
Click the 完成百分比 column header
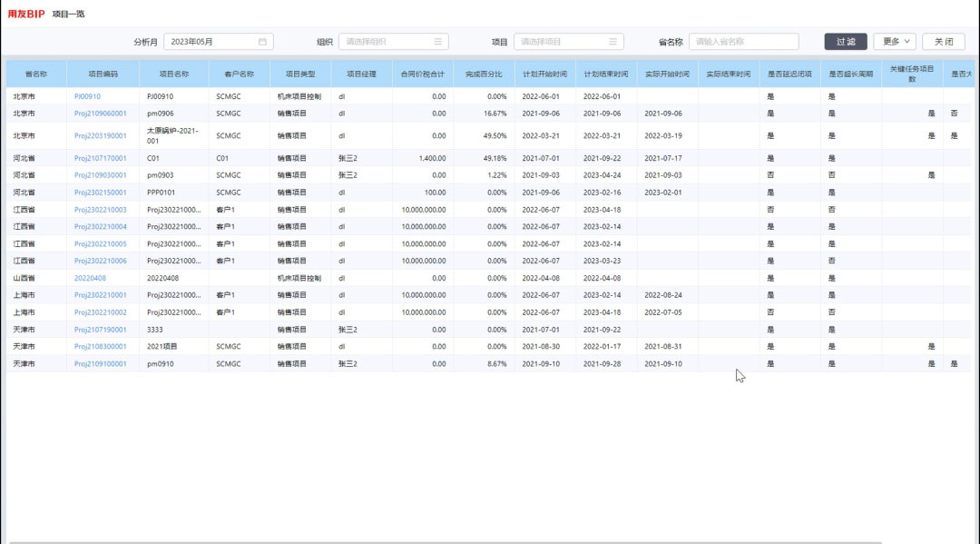(x=484, y=74)
